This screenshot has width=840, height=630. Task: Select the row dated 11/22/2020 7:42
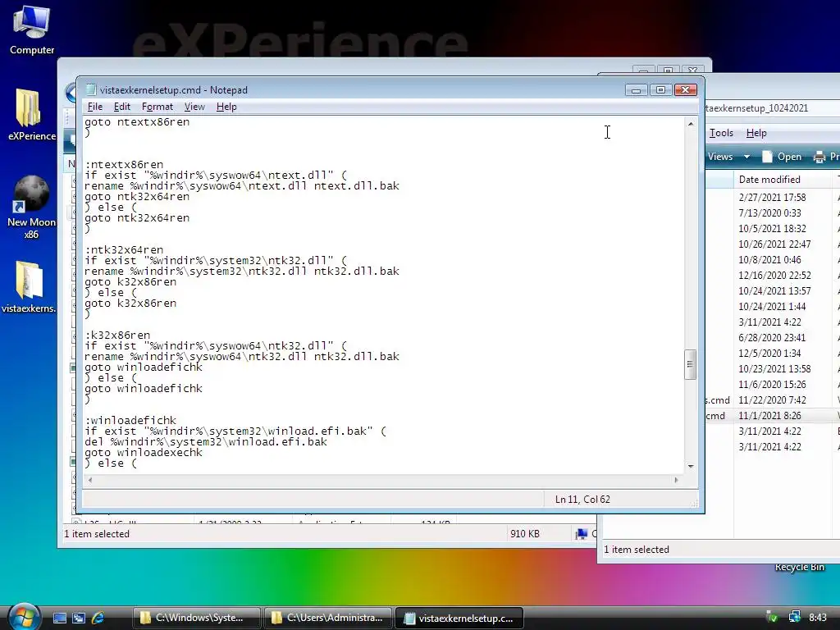pos(772,399)
